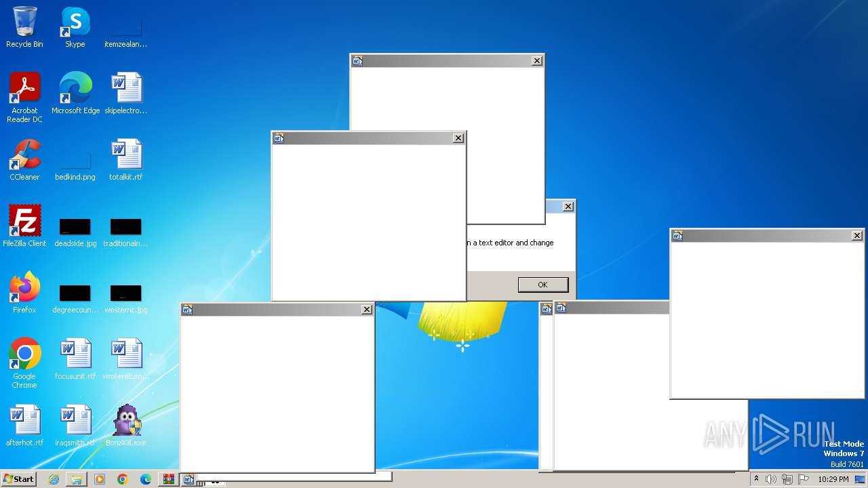Open the Google Chrome desktop shortcut
The height and width of the screenshot is (488, 868).
click(x=24, y=363)
